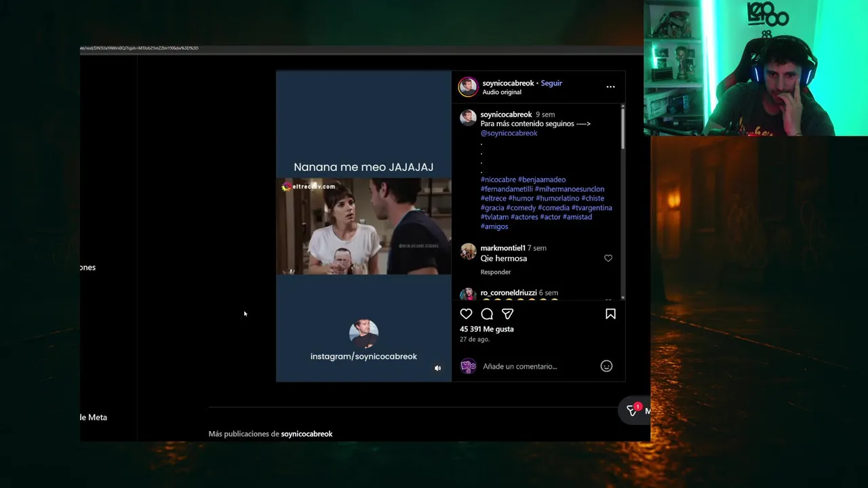Open the @soynicocabreok mention in caption
The width and height of the screenshot is (868, 488).
[509, 133]
